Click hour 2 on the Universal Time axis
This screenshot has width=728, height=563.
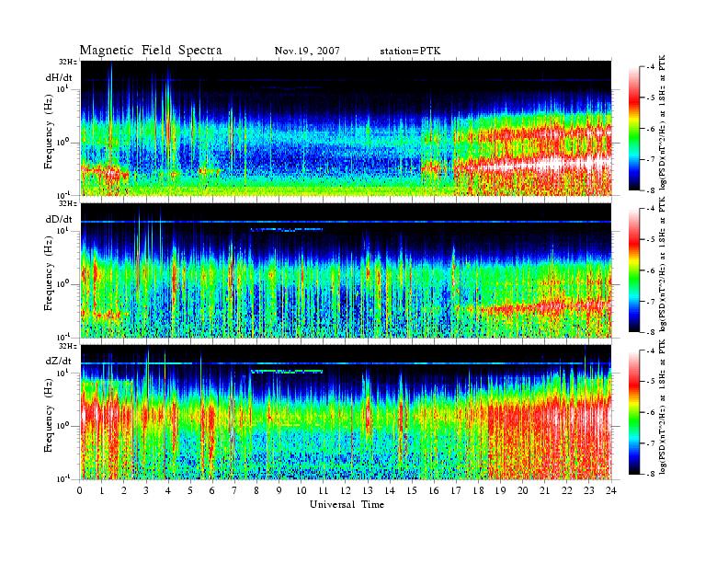(x=124, y=491)
